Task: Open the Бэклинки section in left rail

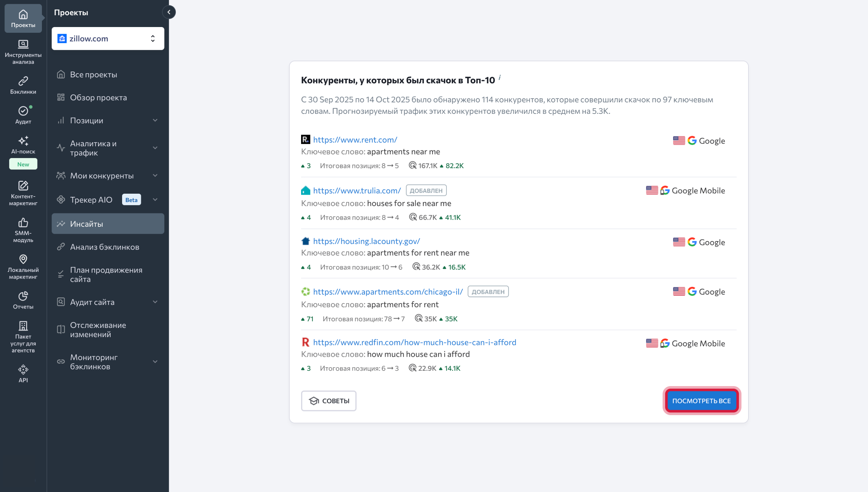Action: click(x=23, y=85)
